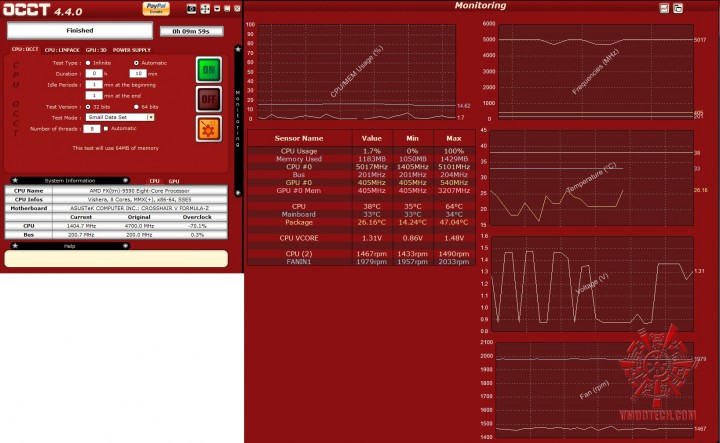The width and height of the screenshot is (720, 443).
Task: Click the CPU Name value cell
Action: (140, 191)
